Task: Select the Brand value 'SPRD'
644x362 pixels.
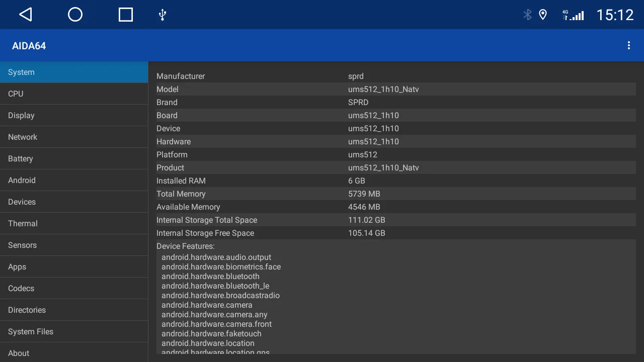Action: pyautogui.click(x=358, y=103)
